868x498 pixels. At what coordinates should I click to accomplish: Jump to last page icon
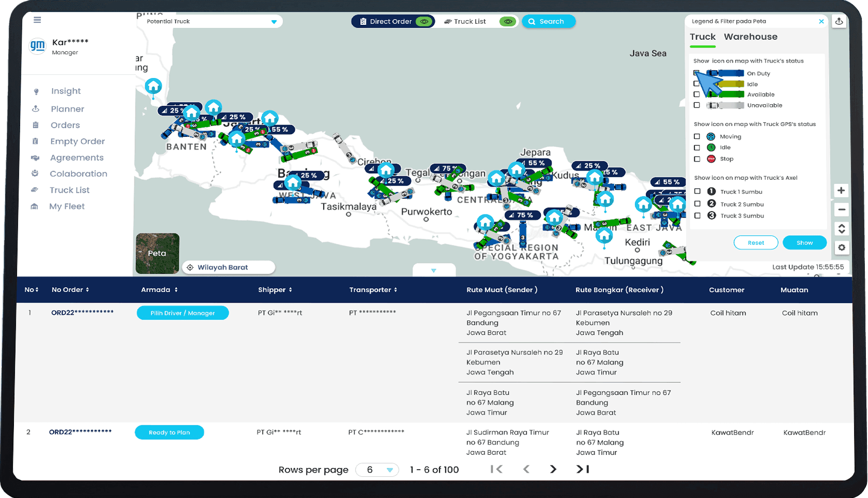tap(583, 469)
